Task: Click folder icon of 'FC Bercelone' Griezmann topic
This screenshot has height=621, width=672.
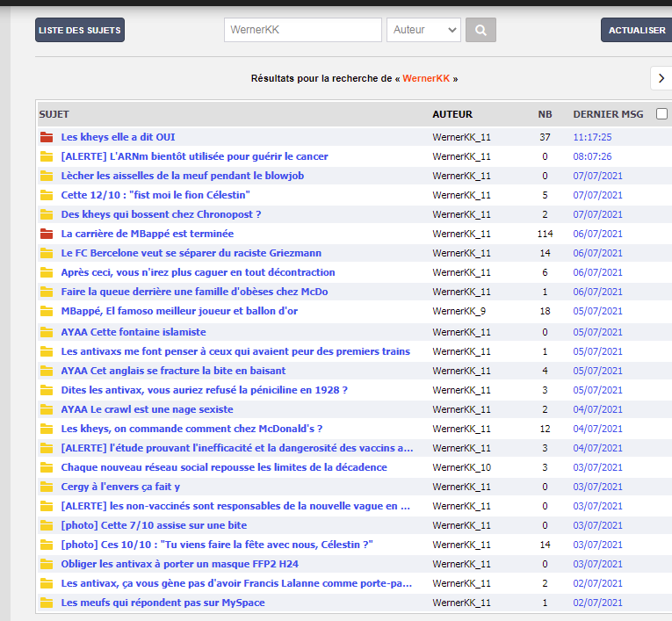Action: coord(47,253)
